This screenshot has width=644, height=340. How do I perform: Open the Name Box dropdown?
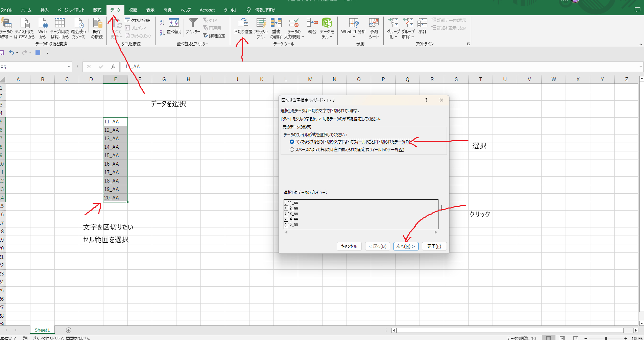point(69,67)
